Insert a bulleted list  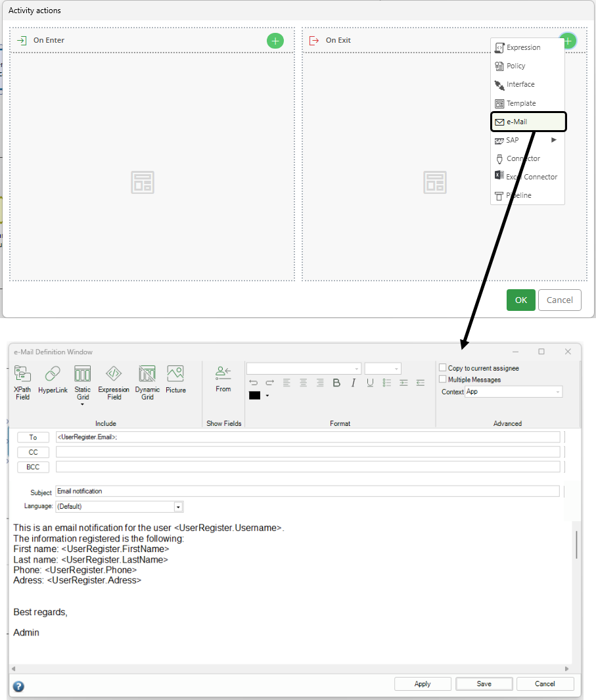tap(386, 383)
